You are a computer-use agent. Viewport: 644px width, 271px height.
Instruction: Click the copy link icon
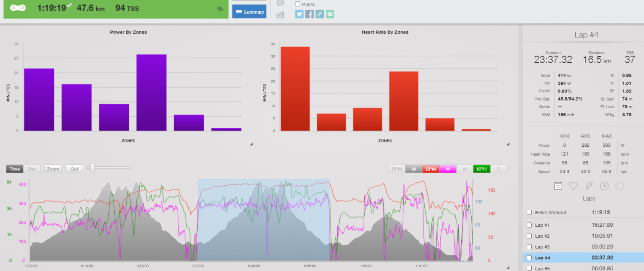[320, 14]
